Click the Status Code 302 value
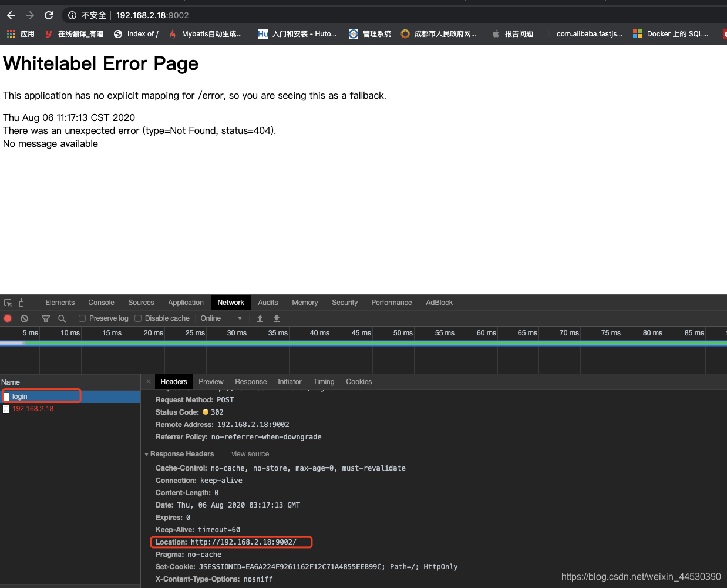727x588 pixels. point(217,412)
